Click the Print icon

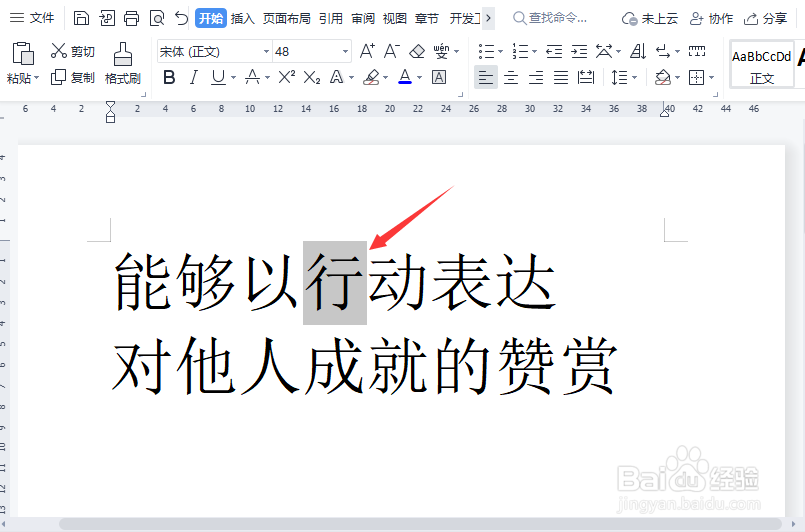pos(131,18)
